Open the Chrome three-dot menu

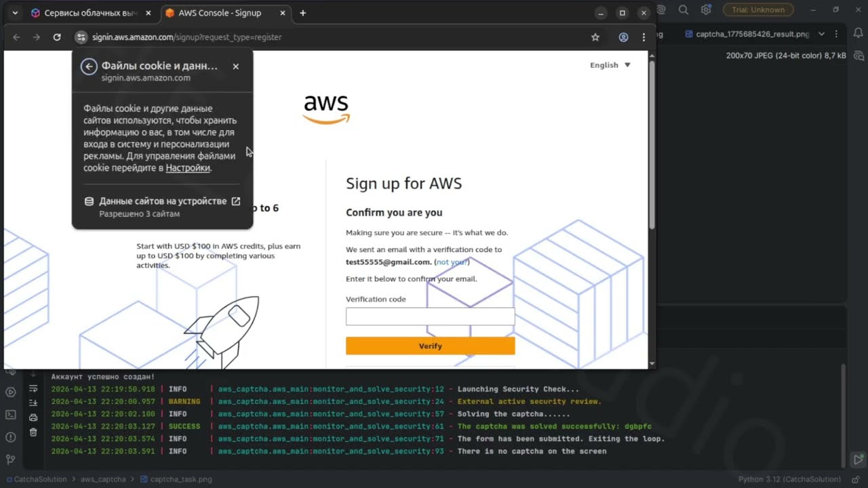coord(644,37)
